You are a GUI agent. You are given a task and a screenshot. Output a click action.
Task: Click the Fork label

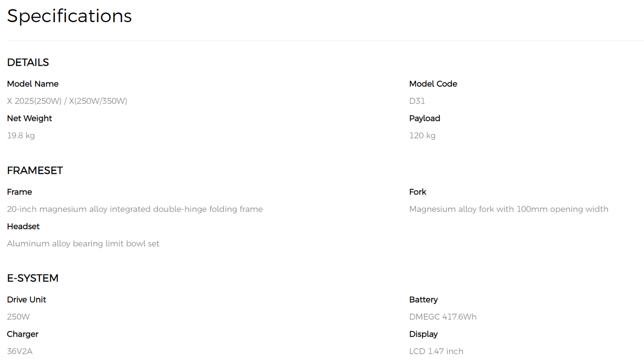click(417, 192)
